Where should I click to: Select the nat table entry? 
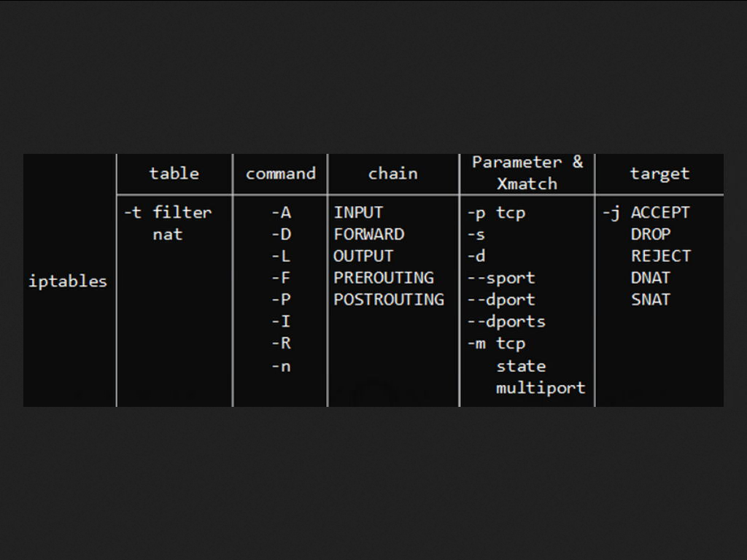pos(167,234)
